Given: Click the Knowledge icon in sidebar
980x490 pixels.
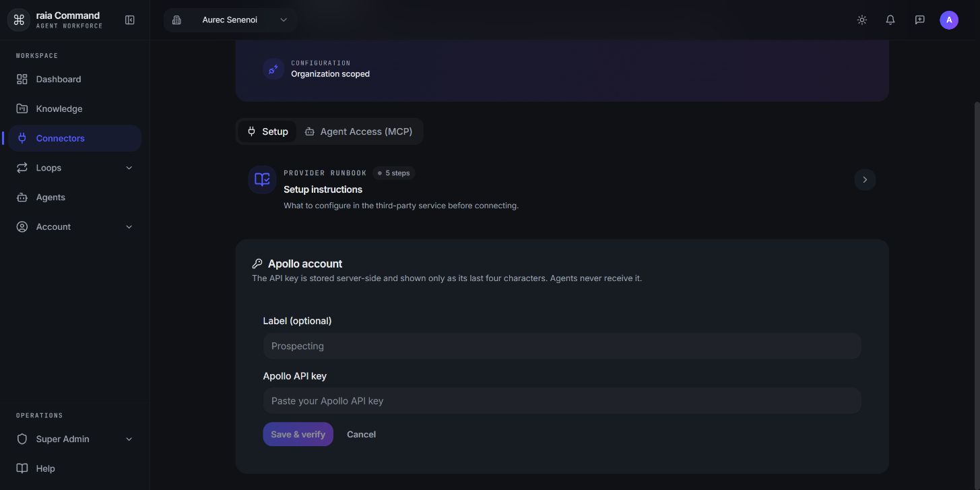Looking at the screenshot, I should (x=22, y=109).
